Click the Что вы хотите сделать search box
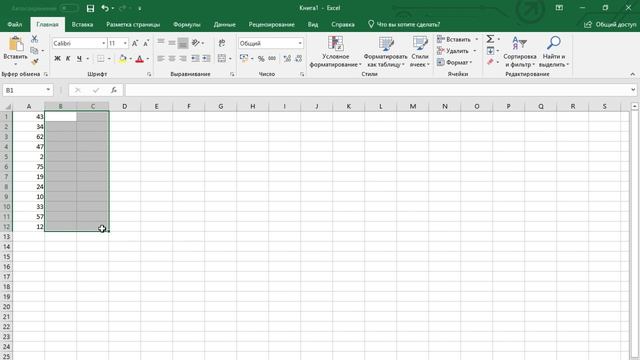Screen dimensions: 640x360 coord(404,24)
